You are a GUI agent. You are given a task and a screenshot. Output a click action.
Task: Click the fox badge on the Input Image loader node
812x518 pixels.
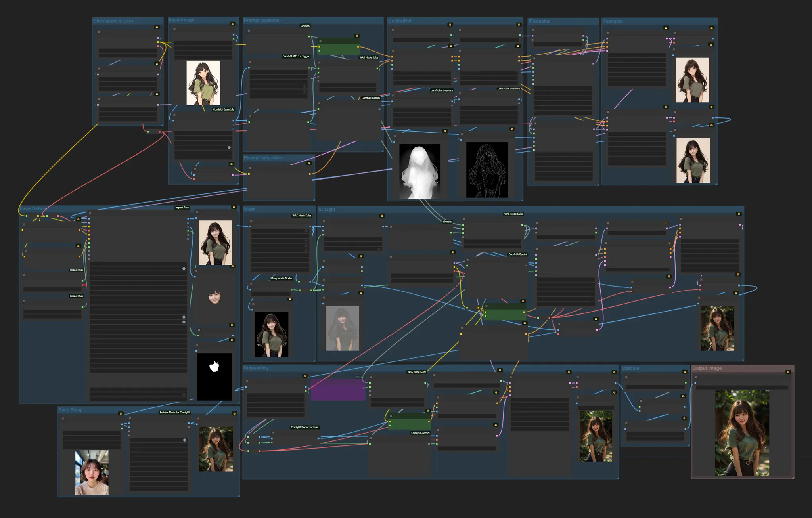click(232, 24)
